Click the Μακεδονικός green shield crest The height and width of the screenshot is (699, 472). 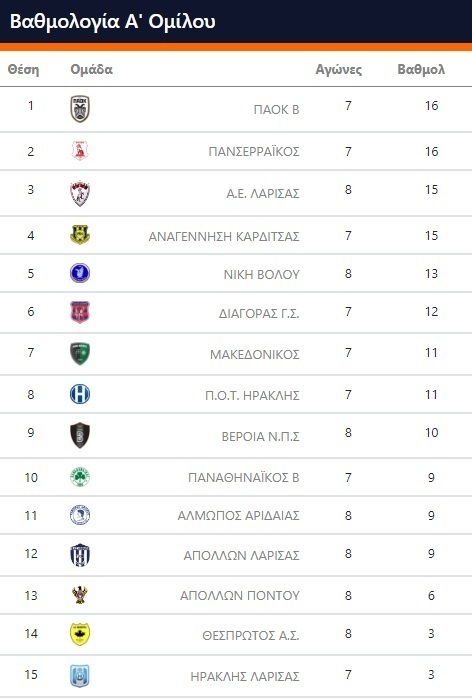click(80, 354)
